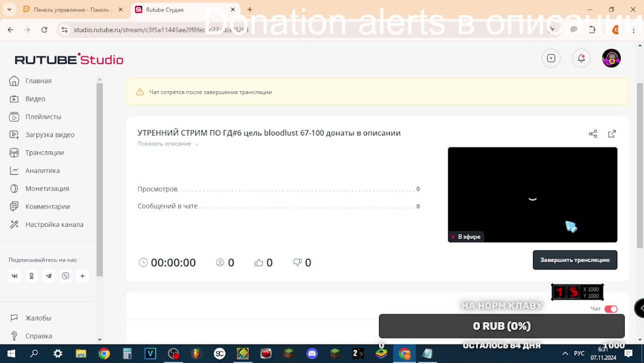This screenshot has height=363, width=644.
Task: Open File Explorer from taskbar
Action: coord(81,354)
